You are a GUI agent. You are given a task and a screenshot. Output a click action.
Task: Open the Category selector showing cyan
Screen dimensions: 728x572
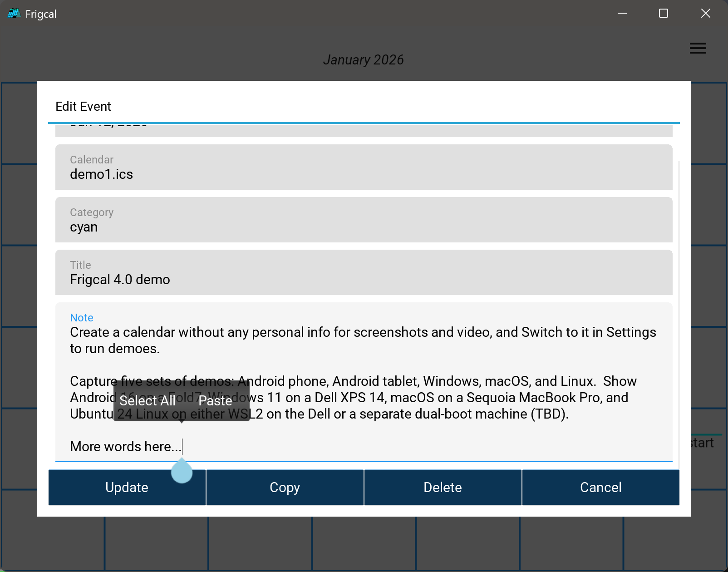coord(364,220)
